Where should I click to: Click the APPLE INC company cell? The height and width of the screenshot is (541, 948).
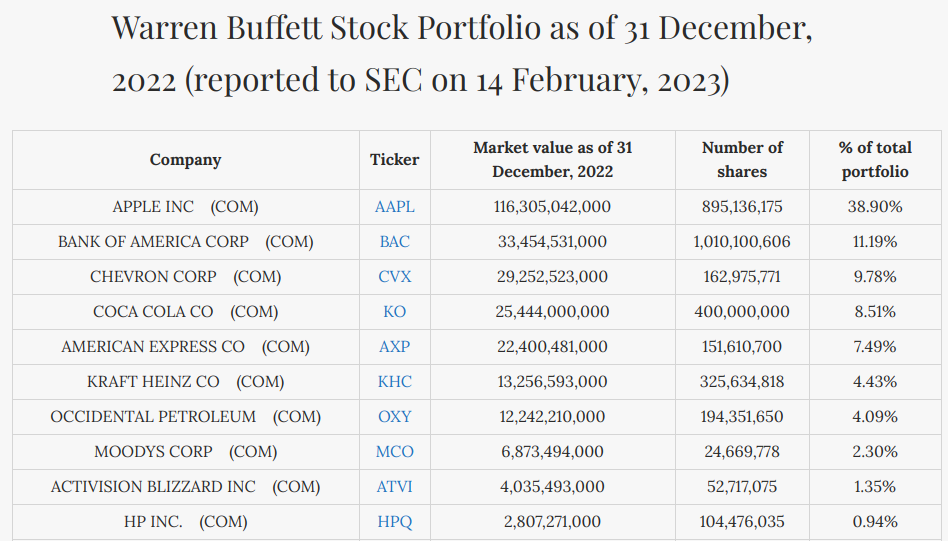pyautogui.click(x=185, y=207)
